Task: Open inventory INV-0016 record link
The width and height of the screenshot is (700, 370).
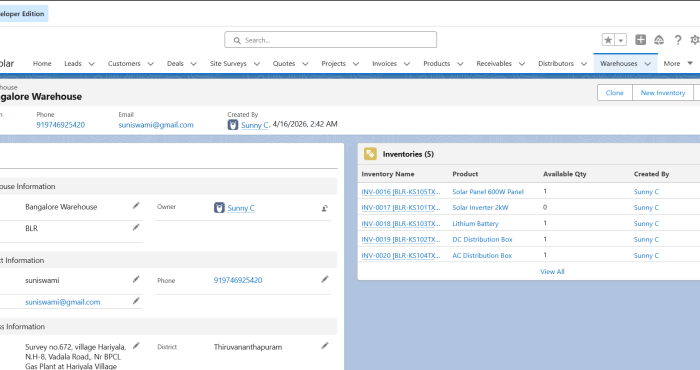Action: 400,191
